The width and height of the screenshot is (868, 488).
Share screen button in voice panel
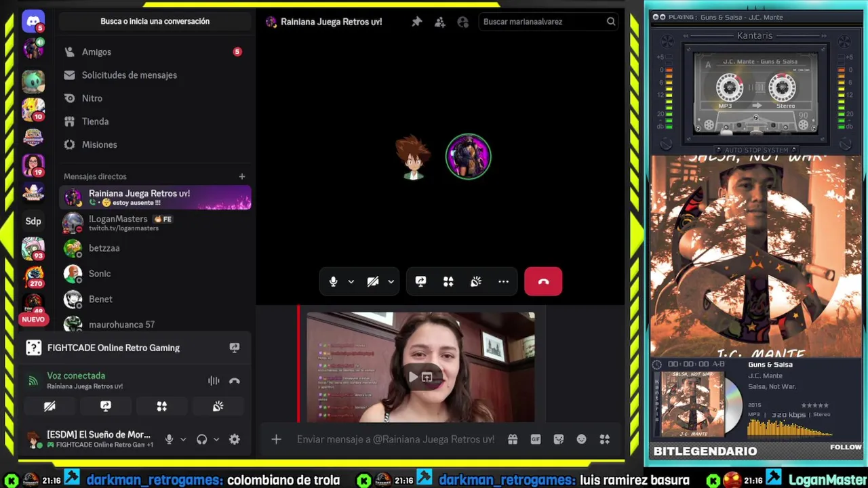pyautogui.click(x=106, y=406)
